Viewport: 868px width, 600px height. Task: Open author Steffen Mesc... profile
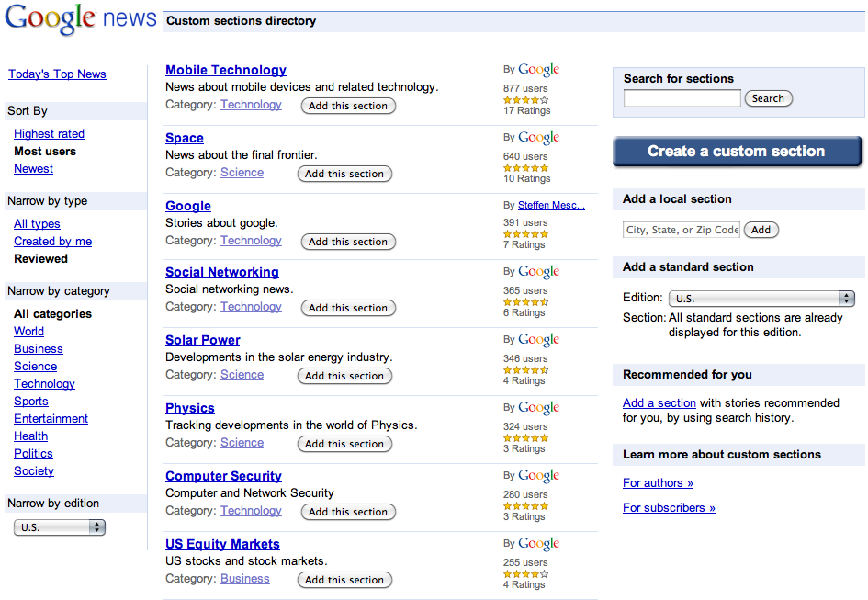tap(551, 205)
